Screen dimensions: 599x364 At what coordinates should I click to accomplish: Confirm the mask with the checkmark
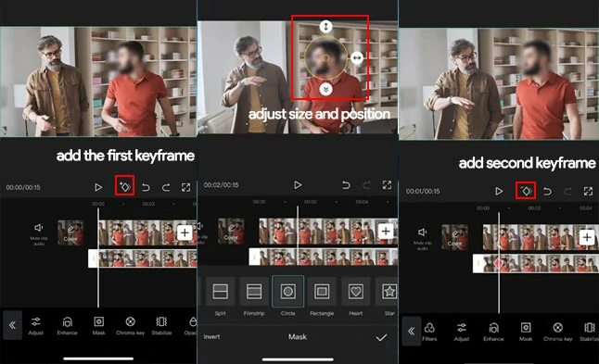coord(381,337)
